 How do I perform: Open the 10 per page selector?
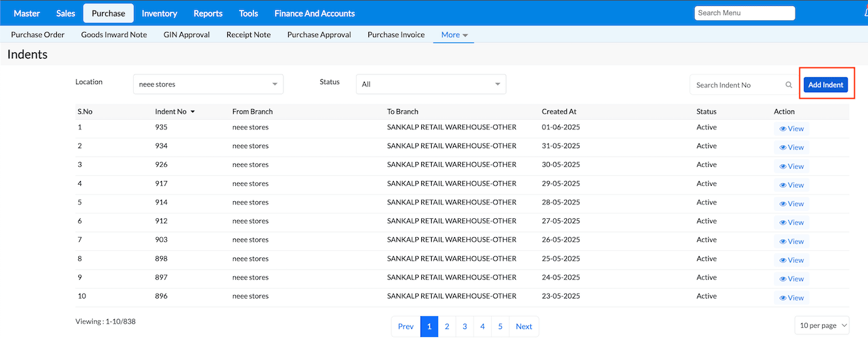pyautogui.click(x=822, y=325)
